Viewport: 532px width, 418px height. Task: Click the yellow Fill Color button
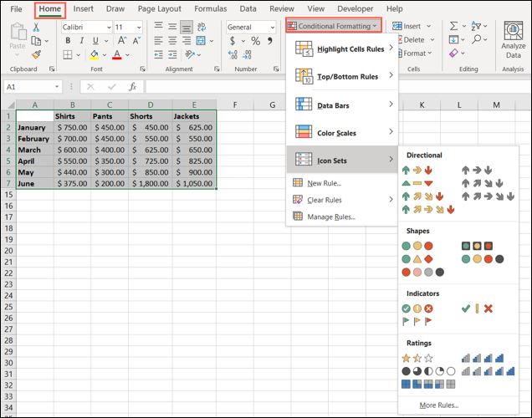click(94, 54)
